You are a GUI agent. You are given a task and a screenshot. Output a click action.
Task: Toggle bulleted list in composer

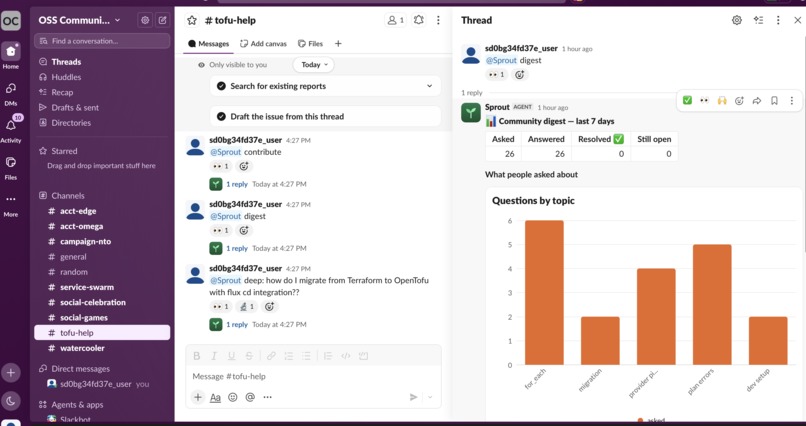(x=306, y=356)
